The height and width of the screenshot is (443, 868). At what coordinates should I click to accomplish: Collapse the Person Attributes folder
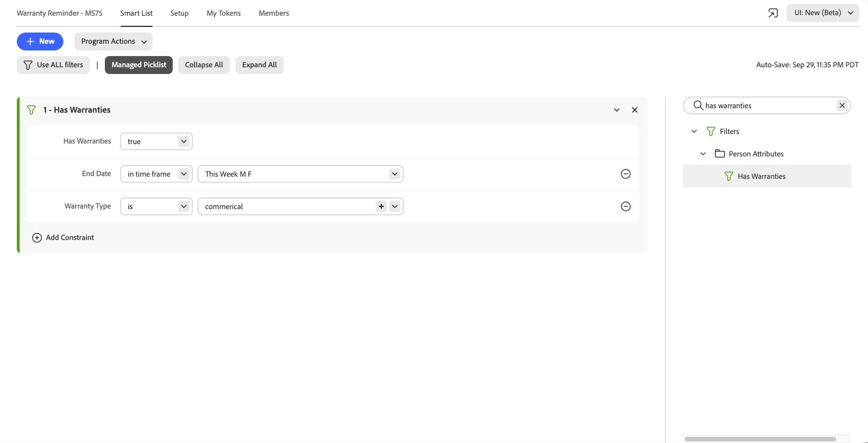click(703, 154)
